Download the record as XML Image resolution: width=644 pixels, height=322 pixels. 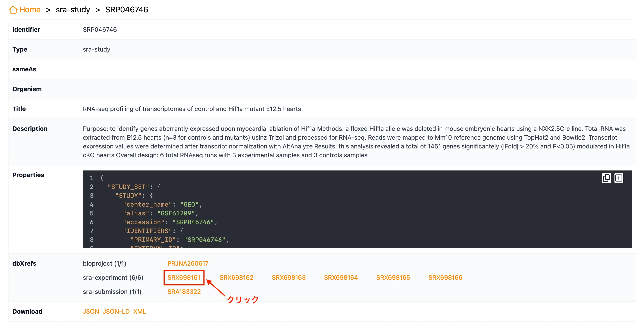[140, 311]
